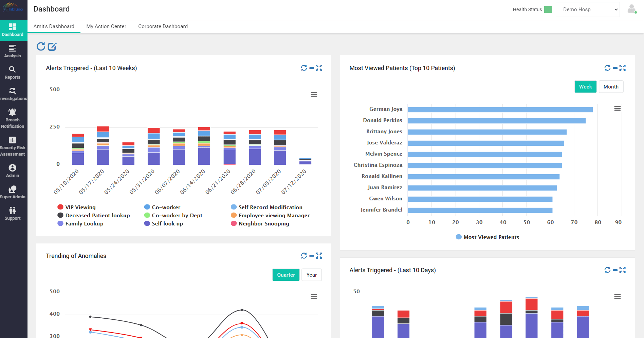This screenshot has height=338, width=644.
Task: Click the green Health Status indicator
Action: (548, 9)
